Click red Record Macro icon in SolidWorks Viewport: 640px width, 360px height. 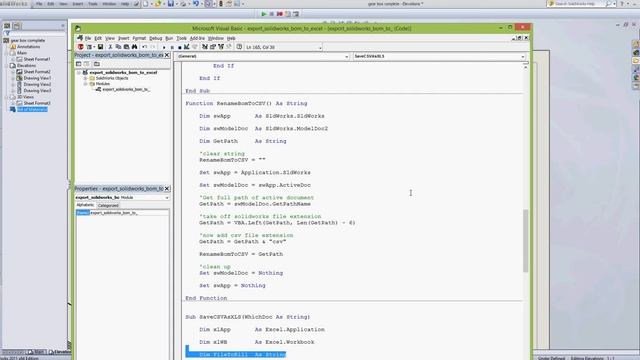[x=280, y=14]
